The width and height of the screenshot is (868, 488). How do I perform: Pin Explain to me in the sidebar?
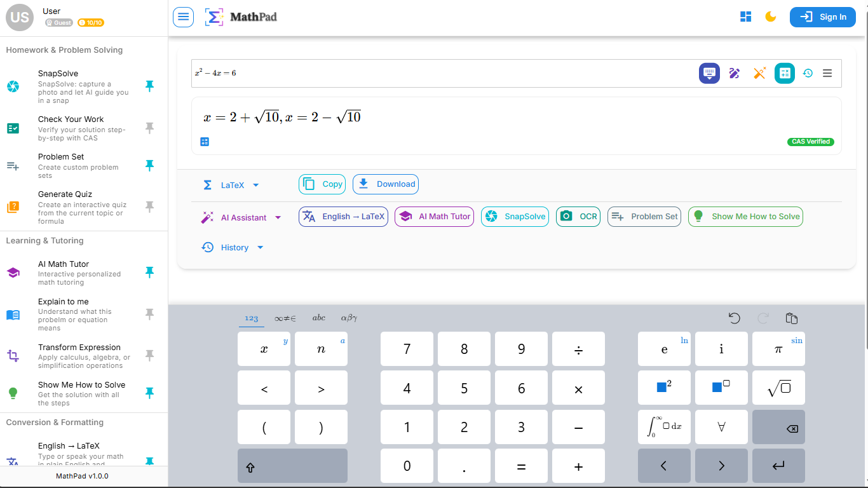pos(149,315)
